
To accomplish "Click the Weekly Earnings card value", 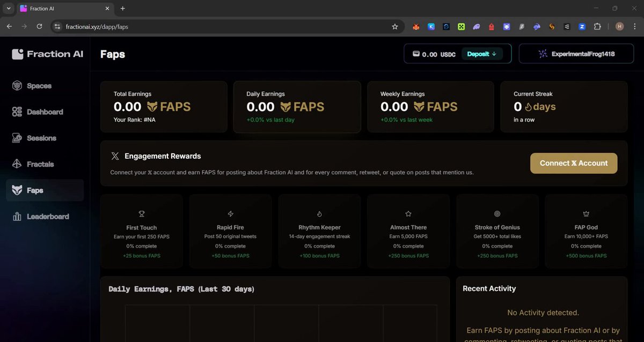I will (419, 107).
